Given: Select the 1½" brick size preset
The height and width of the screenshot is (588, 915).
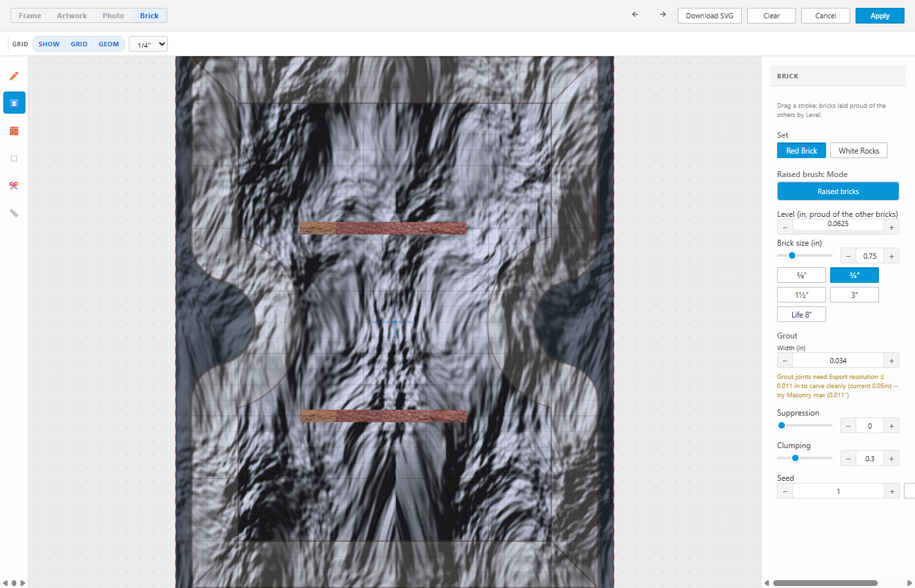Looking at the screenshot, I should [801, 295].
